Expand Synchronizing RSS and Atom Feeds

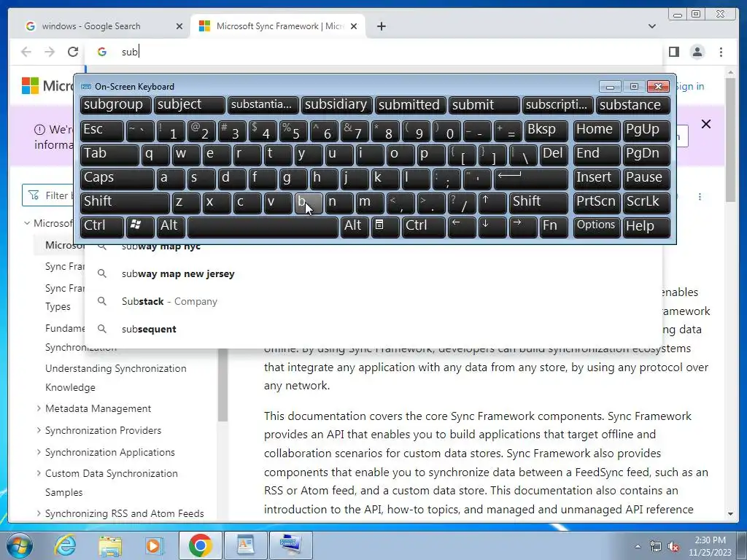click(39, 513)
